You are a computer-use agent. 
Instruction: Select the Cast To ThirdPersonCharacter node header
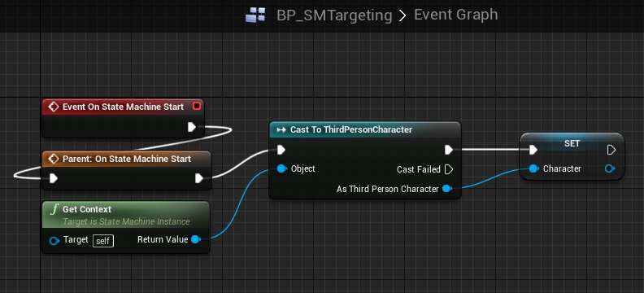click(365, 129)
